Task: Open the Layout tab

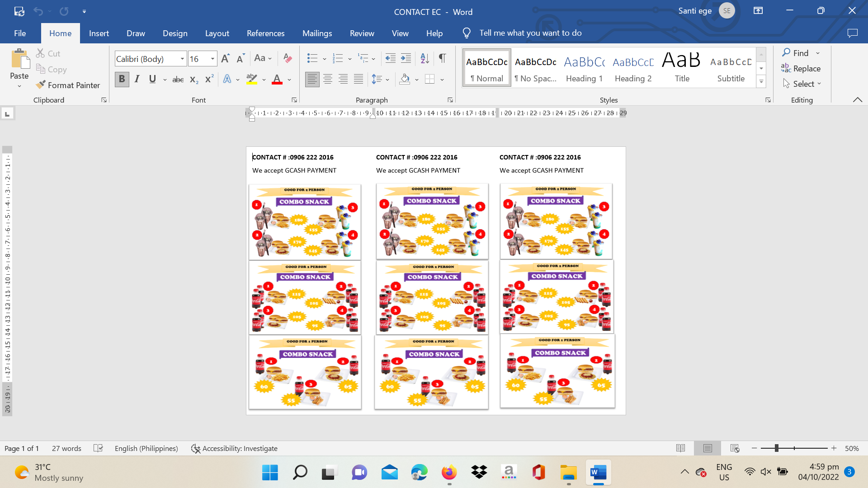Action: click(x=217, y=33)
